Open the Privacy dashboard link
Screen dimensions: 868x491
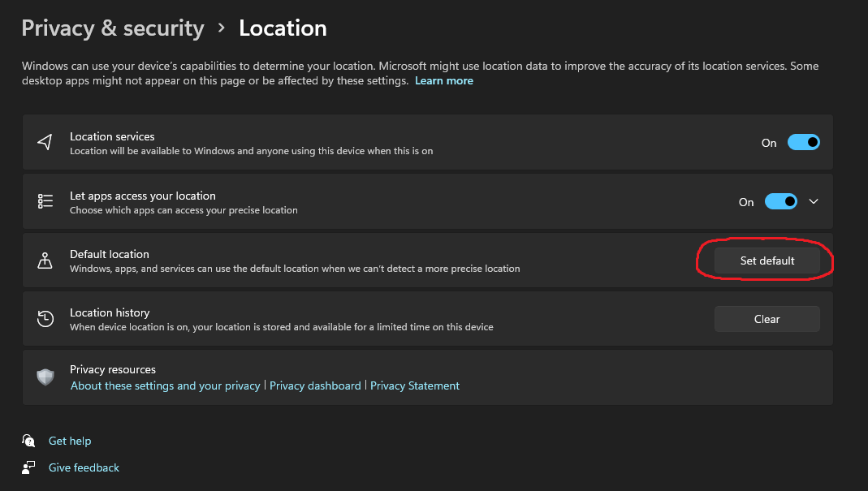click(315, 385)
